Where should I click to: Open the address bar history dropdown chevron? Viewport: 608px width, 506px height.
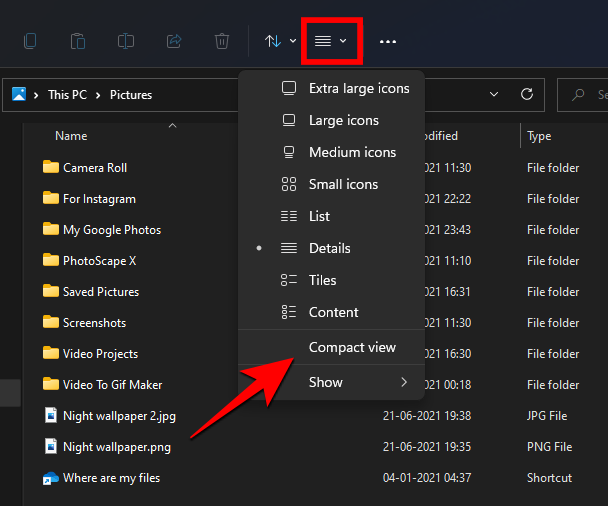point(494,95)
